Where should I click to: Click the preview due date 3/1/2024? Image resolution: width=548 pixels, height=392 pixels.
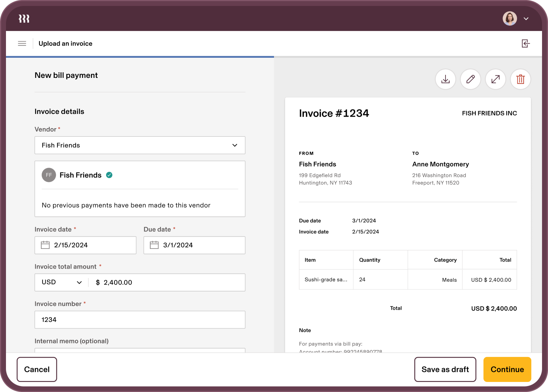pyautogui.click(x=364, y=221)
